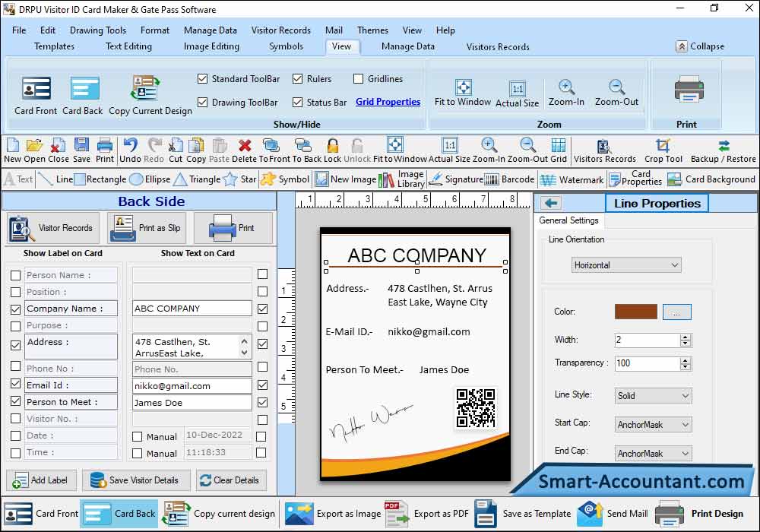The image size is (760, 532).
Task: Click back arrow in Line Properties panel
Action: pyautogui.click(x=550, y=203)
